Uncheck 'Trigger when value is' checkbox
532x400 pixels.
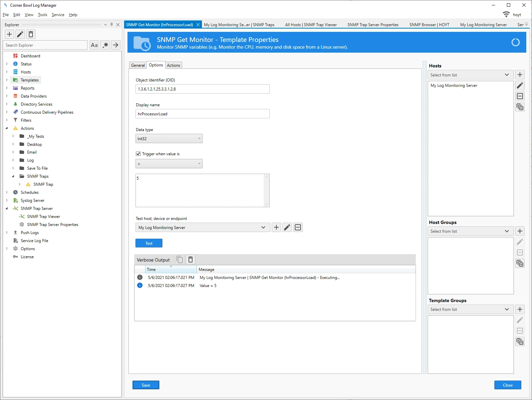click(138, 154)
